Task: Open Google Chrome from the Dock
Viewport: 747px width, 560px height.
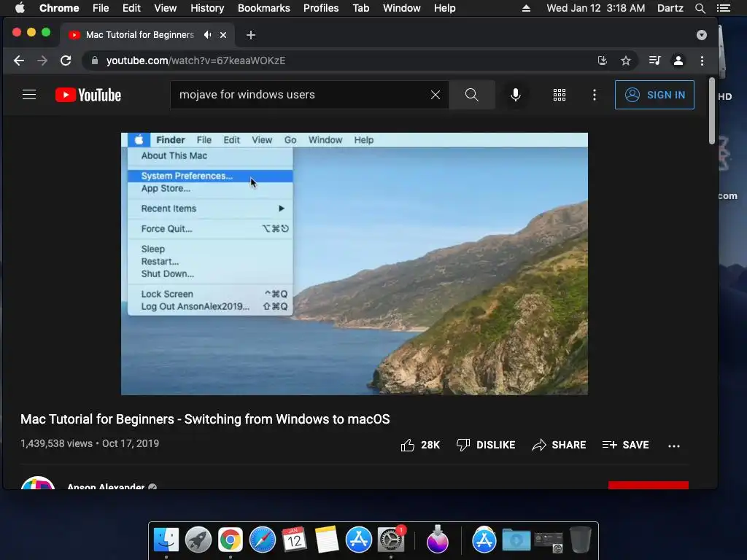Action: 230,540
